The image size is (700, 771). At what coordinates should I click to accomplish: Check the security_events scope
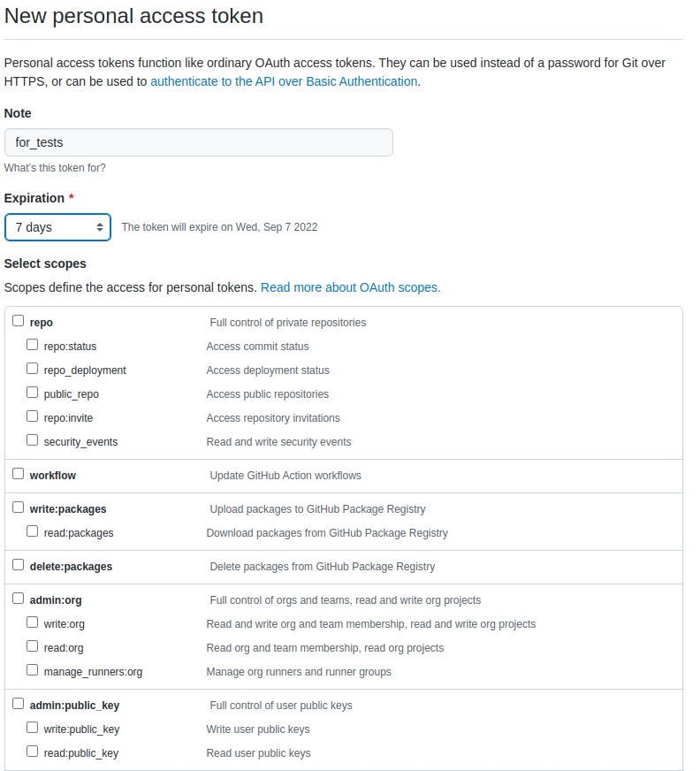[x=32, y=439]
